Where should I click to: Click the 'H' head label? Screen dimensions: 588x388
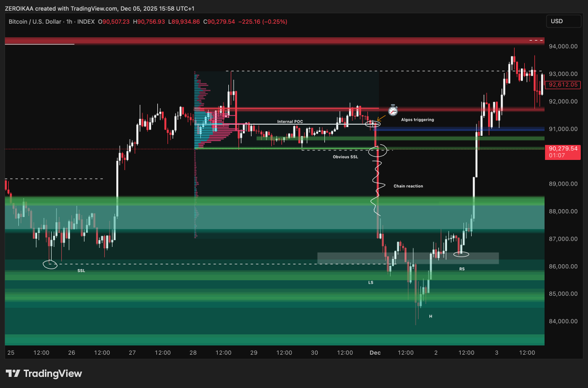pos(431,316)
